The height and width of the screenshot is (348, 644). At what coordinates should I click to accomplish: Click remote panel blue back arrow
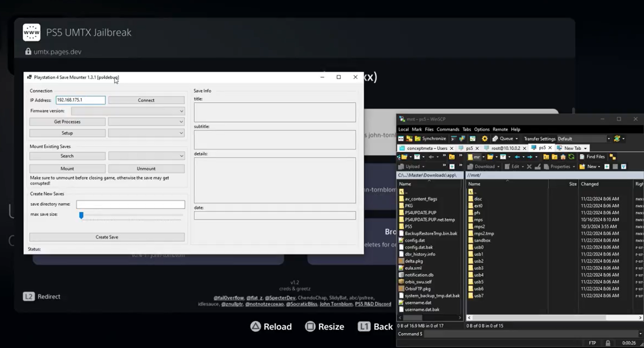[x=517, y=157]
